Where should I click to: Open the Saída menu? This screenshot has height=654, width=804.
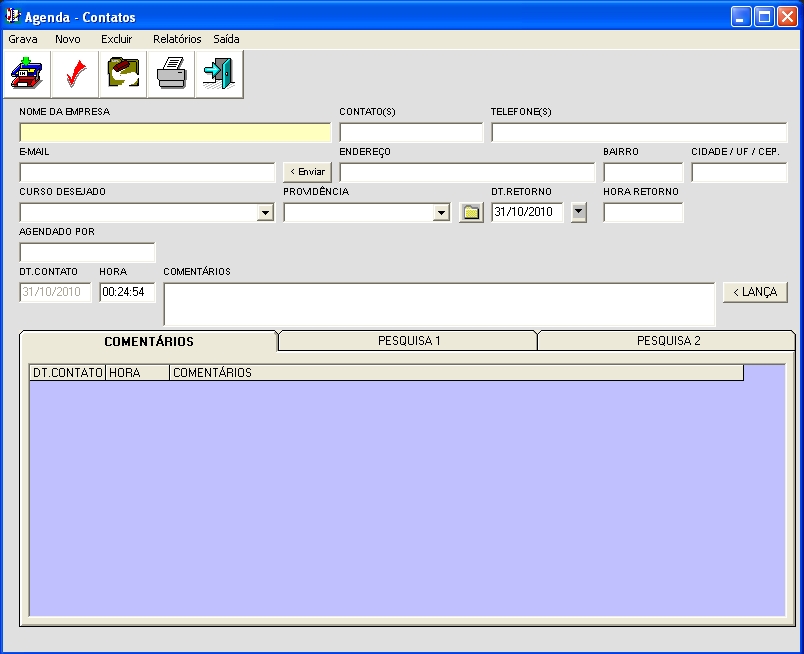[x=226, y=39]
